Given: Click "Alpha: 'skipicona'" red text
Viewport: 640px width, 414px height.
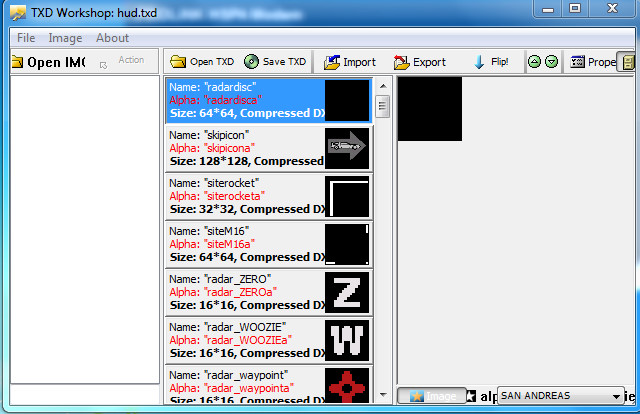Looking at the screenshot, I should pos(212,148).
